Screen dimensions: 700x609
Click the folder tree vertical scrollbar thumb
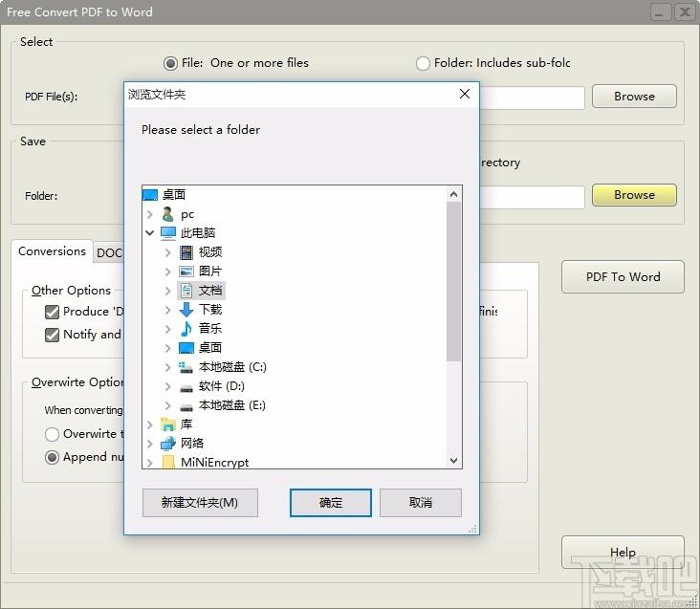coord(453,281)
